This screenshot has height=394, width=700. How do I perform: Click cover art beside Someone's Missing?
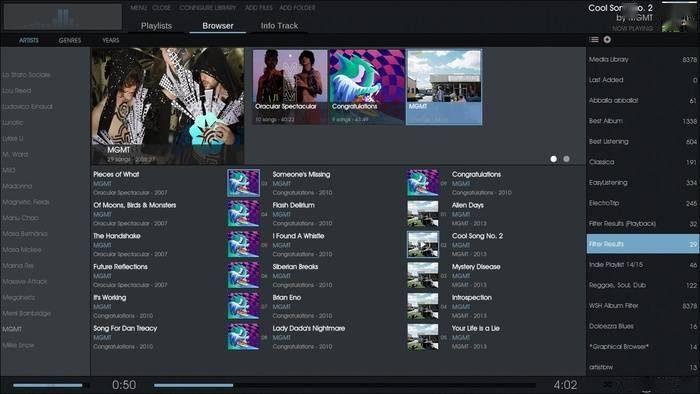click(x=243, y=183)
